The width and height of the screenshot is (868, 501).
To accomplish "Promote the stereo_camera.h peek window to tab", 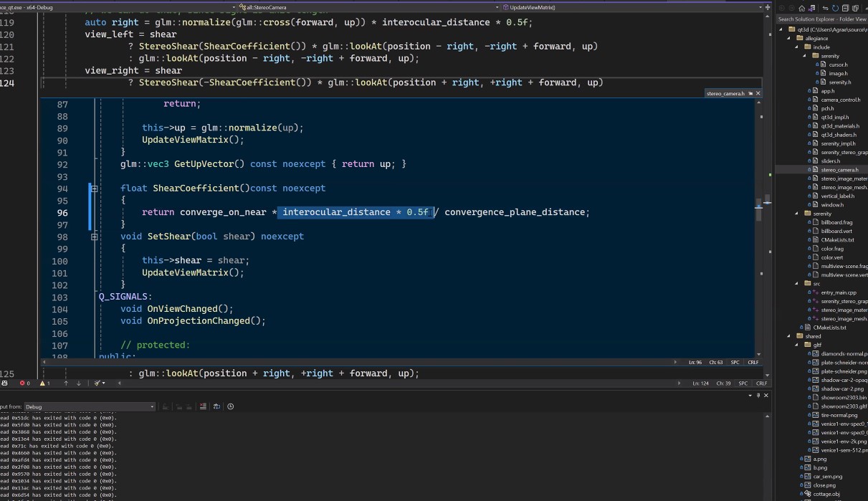I will click(x=750, y=93).
